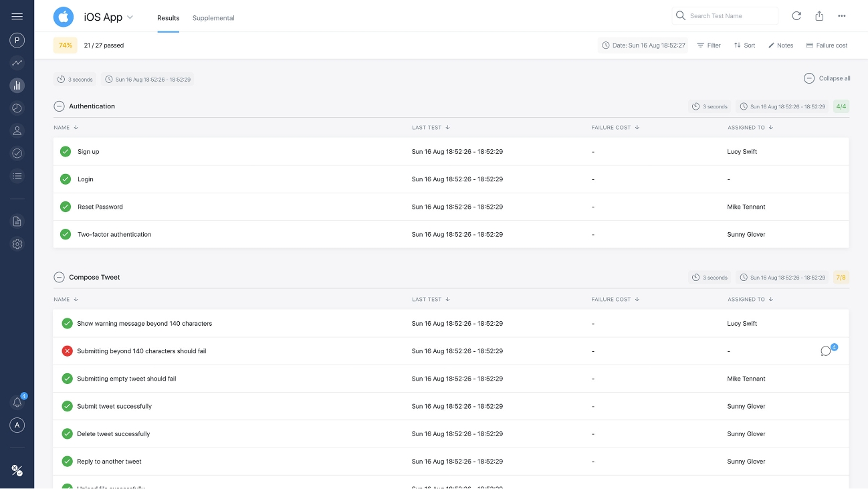Viewport: 868px width, 489px height.
Task: Click the refresh icon in top bar
Action: click(x=796, y=16)
